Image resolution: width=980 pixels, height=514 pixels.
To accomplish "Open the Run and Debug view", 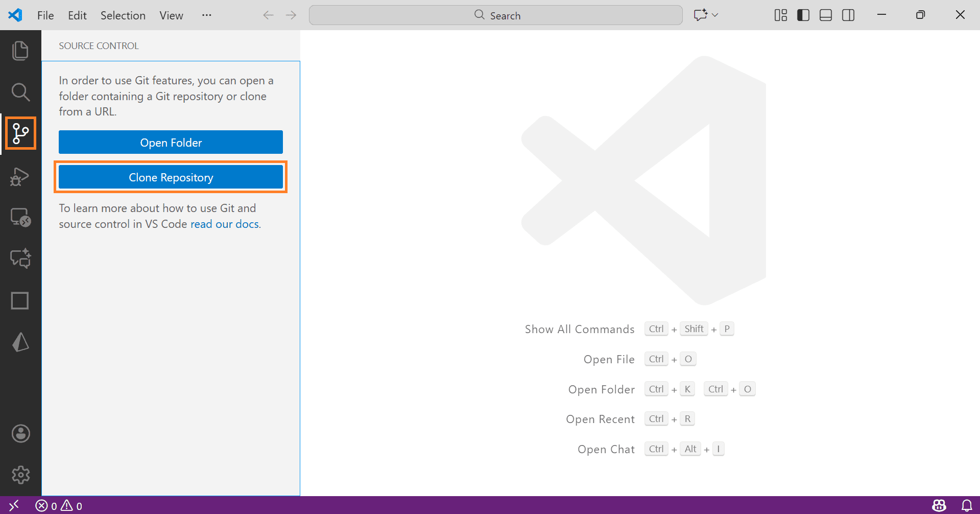I will 20,176.
